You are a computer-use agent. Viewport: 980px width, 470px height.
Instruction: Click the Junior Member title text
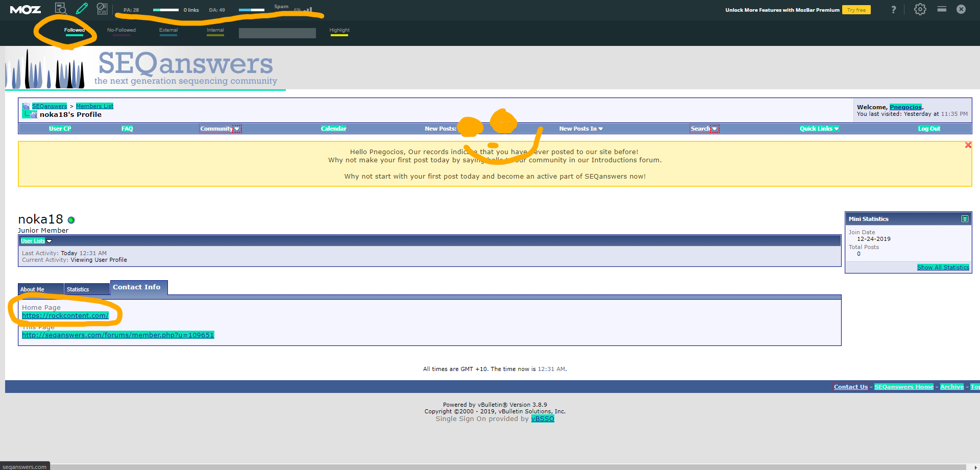point(43,230)
